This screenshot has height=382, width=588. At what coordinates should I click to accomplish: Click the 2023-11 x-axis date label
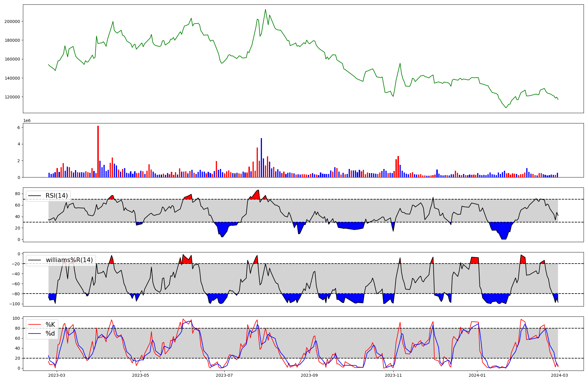tap(393, 375)
